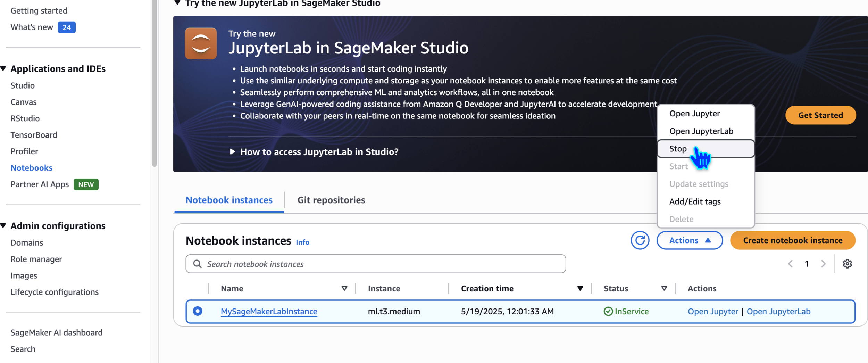
Task: Go to previous page chevron
Action: pyautogui.click(x=791, y=264)
